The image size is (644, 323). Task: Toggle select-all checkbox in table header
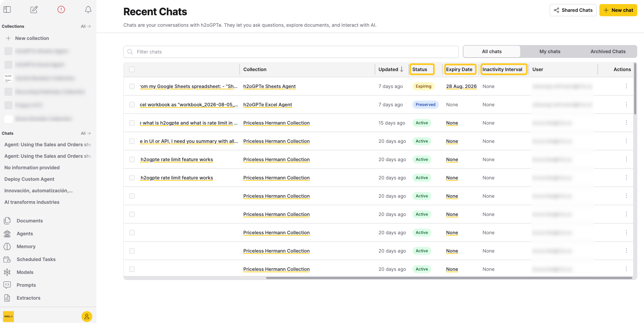pyautogui.click(x=132, y=69)
